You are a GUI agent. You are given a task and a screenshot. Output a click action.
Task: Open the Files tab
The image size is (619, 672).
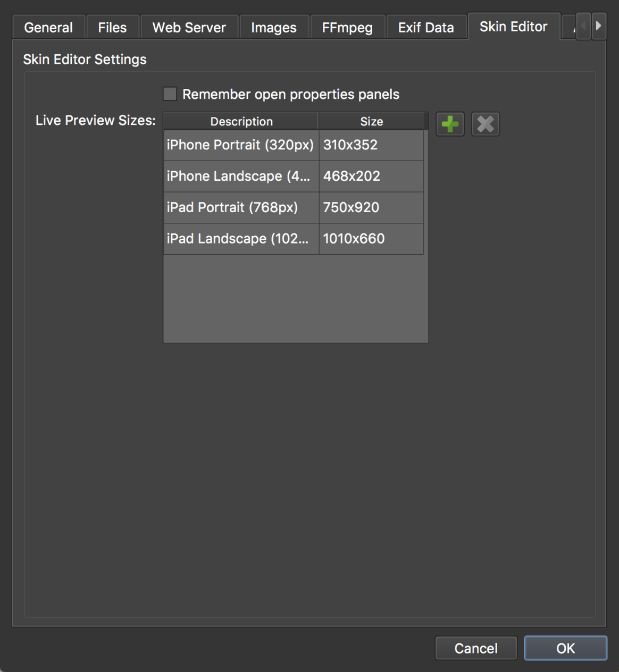click(x=112, y=28)
